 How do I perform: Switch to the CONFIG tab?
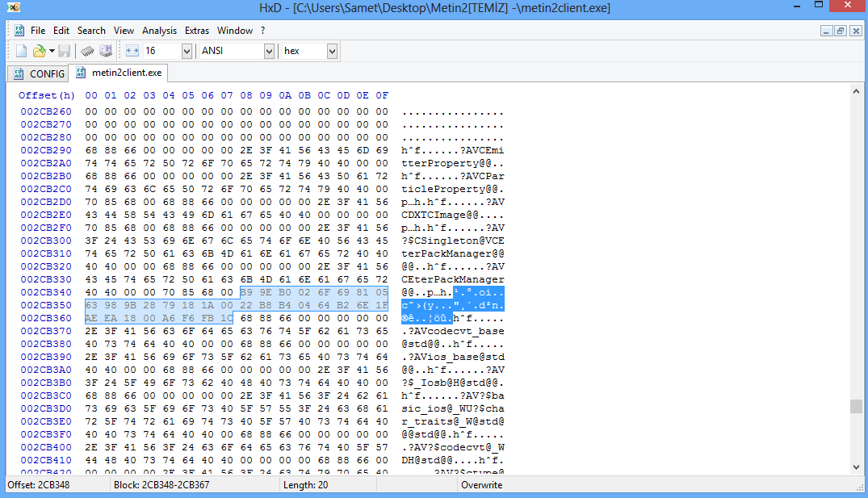38,73
